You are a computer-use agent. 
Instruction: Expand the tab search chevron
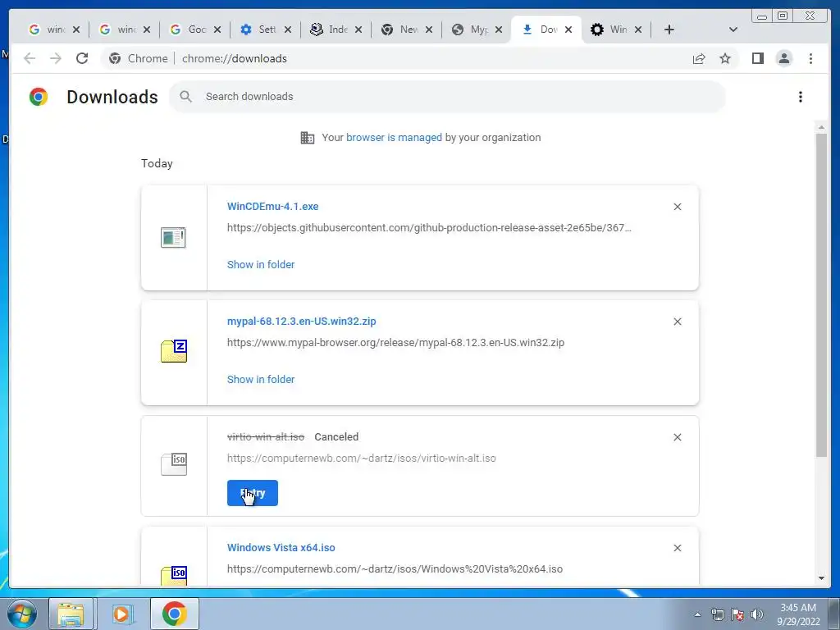tap(733, 30)
